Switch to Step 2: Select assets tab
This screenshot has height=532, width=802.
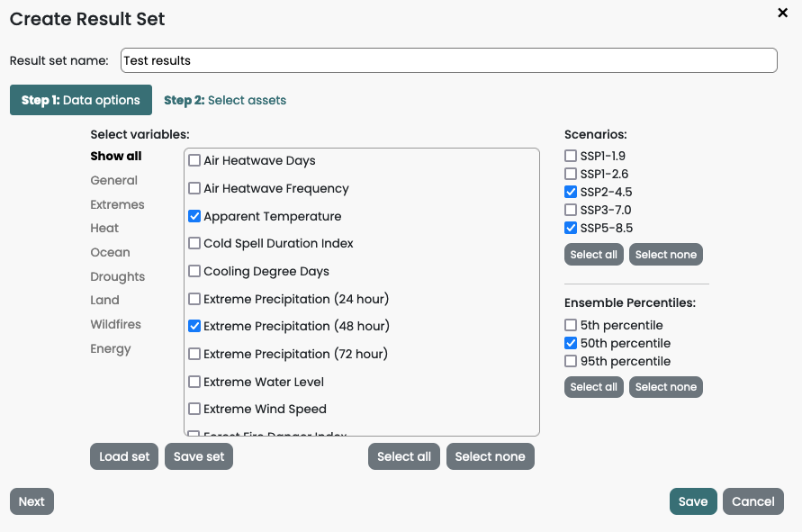point(225,100)
